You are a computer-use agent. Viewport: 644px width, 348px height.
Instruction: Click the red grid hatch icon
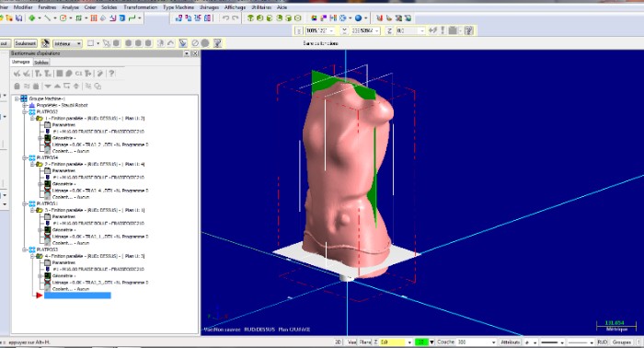click(x=94, y=18)
